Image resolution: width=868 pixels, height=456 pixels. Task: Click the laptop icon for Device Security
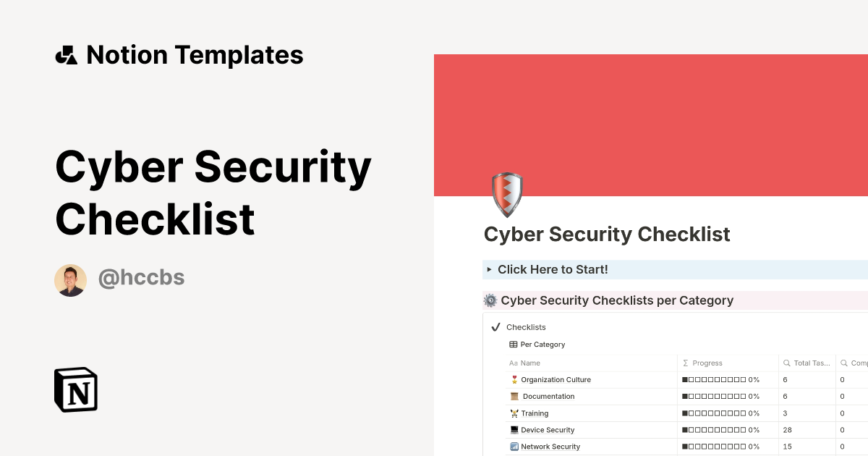click(513, 429)
